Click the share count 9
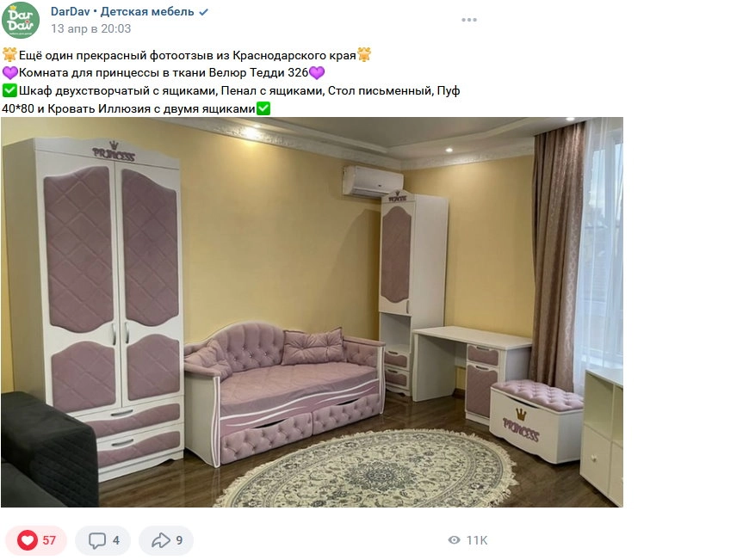The width and height of the screenshot is (749, 560). (179, 540)
